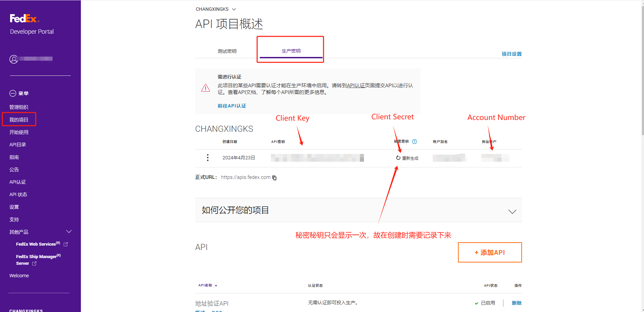Click 删除 for the address validation API

tap(516, 303)
